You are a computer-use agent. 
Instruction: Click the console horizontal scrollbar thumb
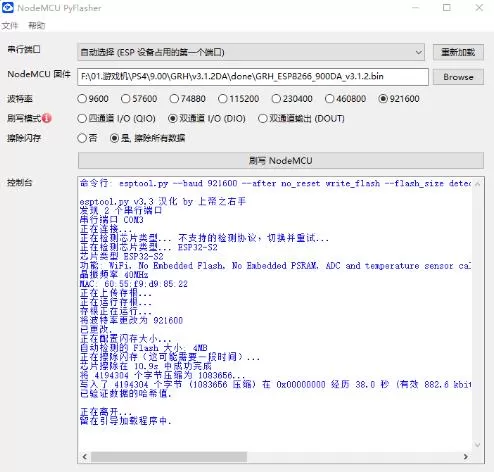(169, 457)
